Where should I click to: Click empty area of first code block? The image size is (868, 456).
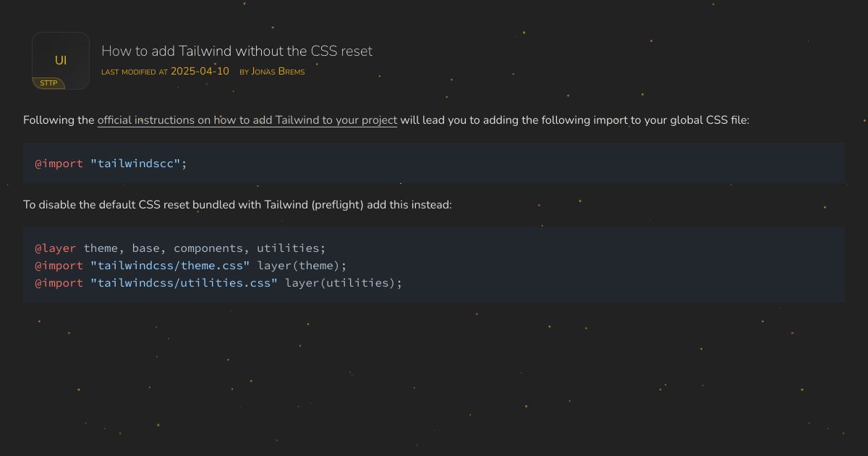point(506,164)
